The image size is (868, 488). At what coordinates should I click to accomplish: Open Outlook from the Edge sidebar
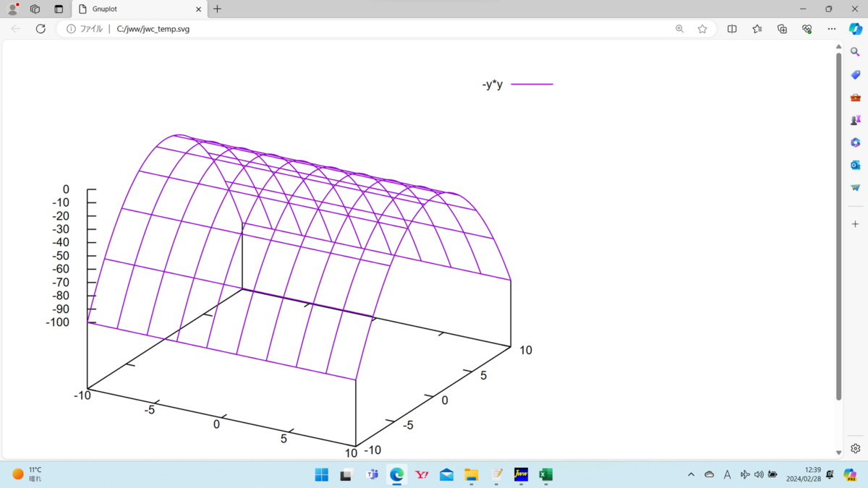point(854,165)
